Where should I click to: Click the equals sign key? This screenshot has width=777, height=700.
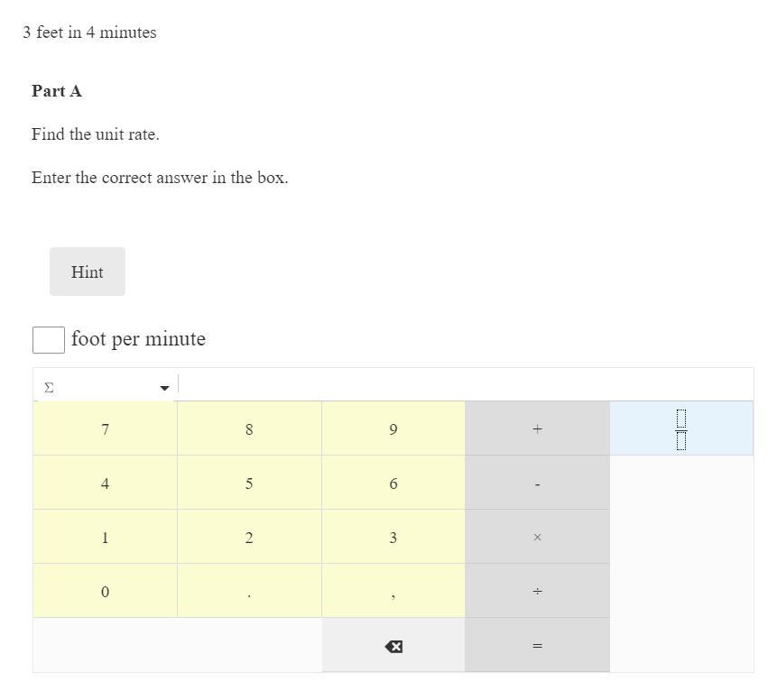pos(537,646)
